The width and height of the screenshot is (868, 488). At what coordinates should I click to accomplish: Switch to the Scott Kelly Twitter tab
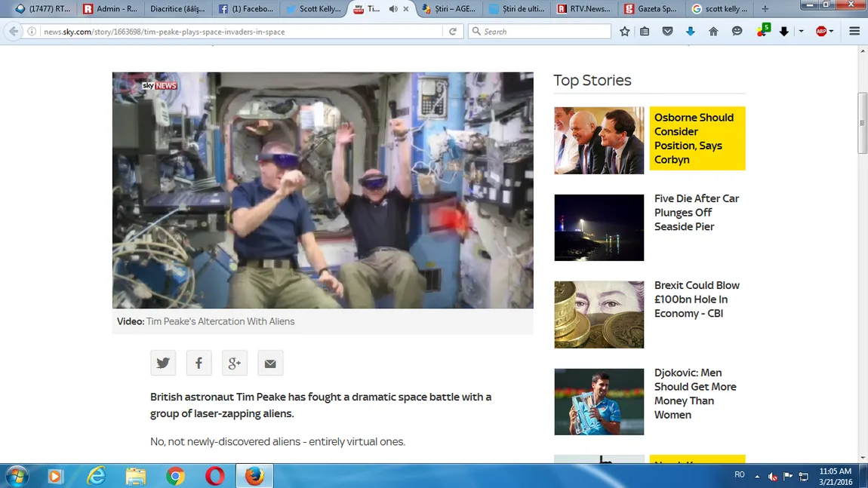click(x=313, y=9)
